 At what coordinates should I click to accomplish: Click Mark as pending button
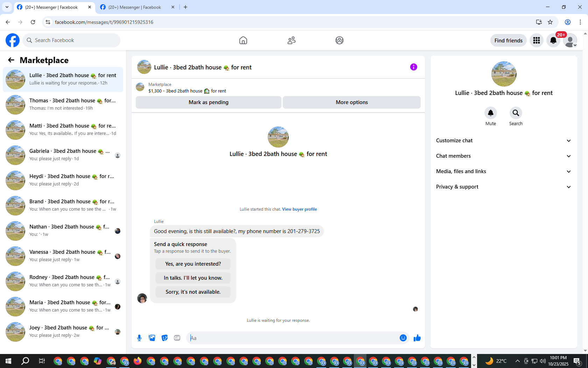tap(209, 102)
